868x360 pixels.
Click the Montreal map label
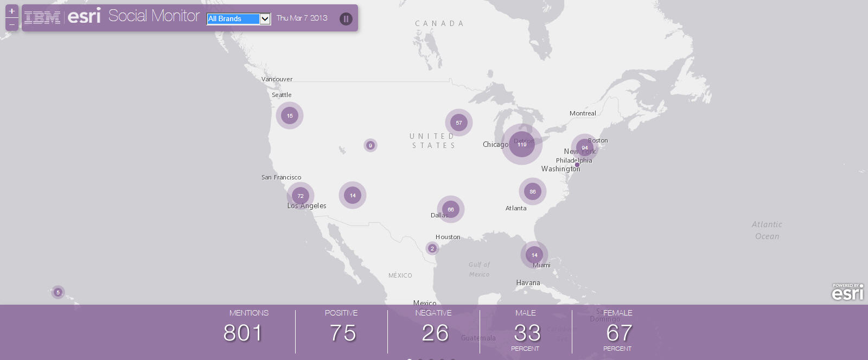pyautogui.click(x=583, y=113)
